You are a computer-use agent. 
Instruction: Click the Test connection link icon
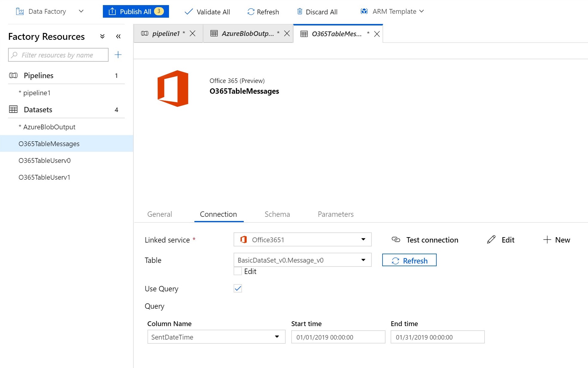(x=396, y=240)
